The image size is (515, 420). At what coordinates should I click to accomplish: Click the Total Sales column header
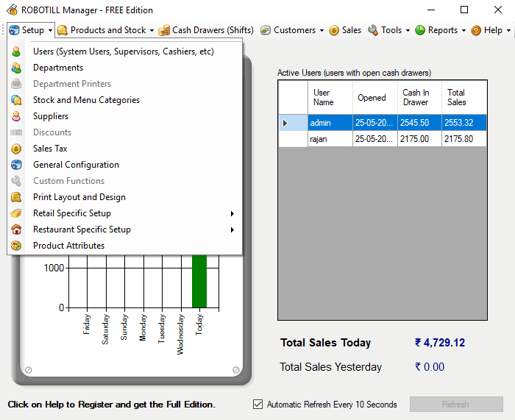pyautogui.click(x=464, y=98)
